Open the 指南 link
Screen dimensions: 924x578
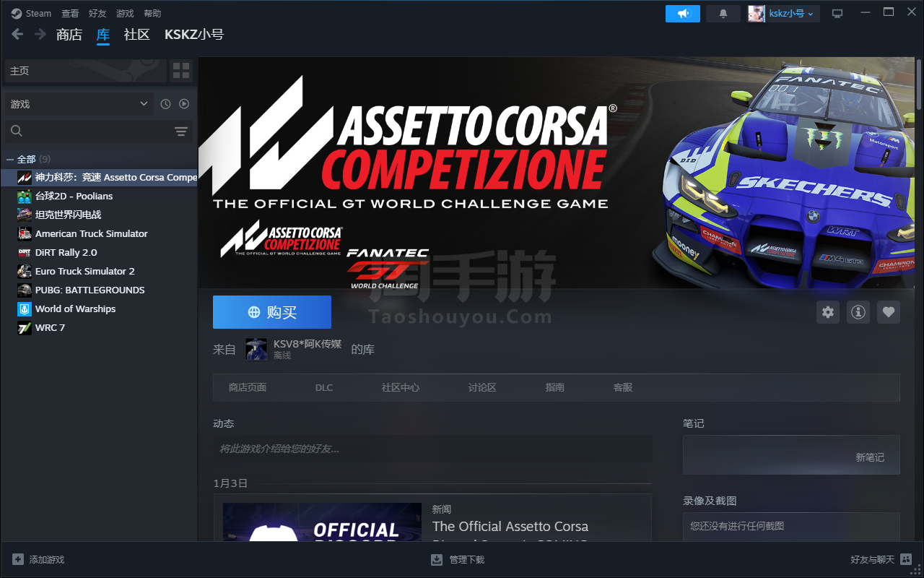[555, 387]
